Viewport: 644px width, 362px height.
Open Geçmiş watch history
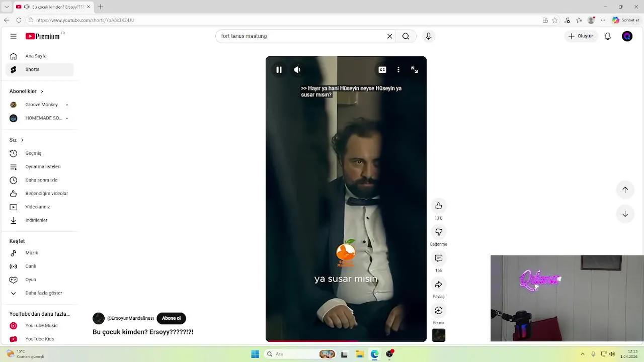[39, 153]
